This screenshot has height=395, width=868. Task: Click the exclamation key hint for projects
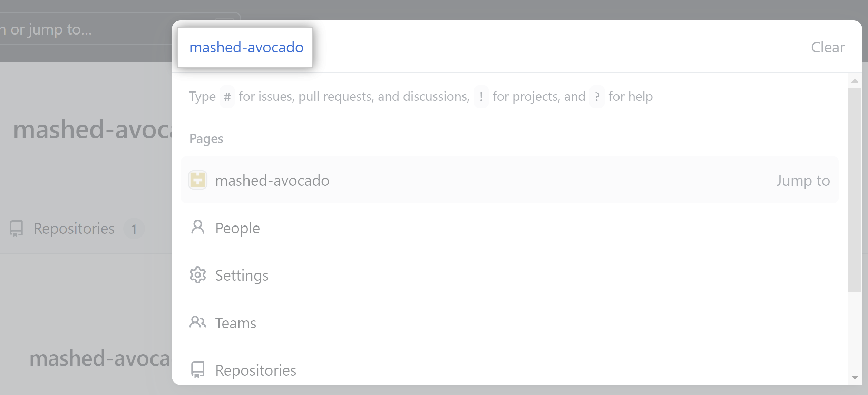(x=481, y=97)
